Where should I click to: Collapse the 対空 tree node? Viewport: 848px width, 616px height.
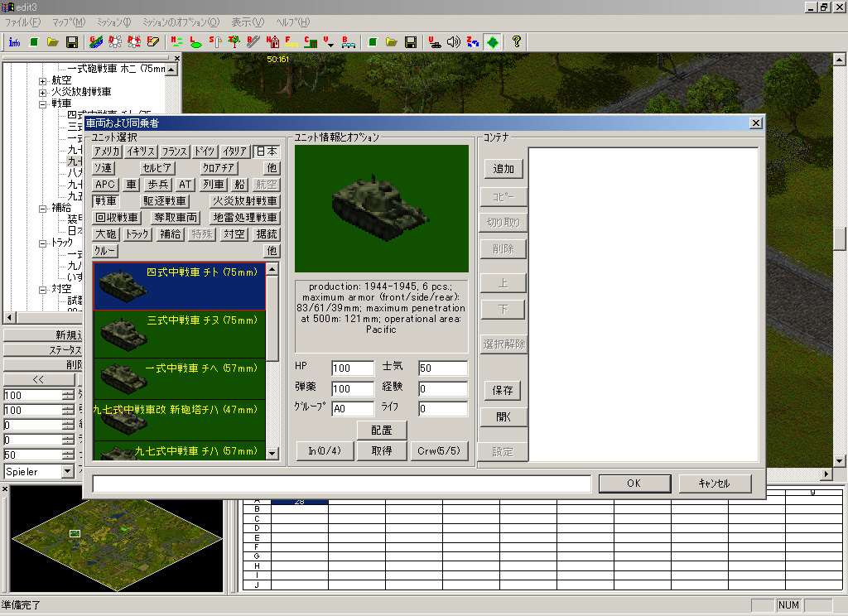click(x=43, y=290)
